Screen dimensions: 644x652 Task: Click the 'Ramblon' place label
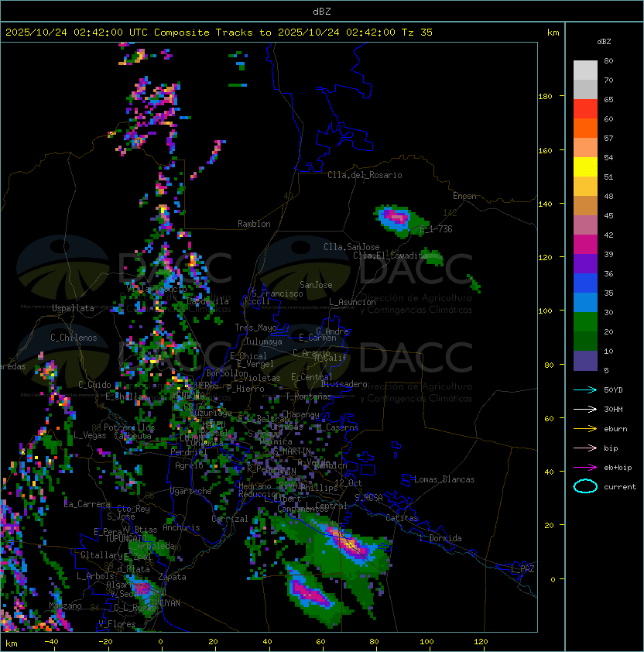pyautogui.click(x=254, y=224)
